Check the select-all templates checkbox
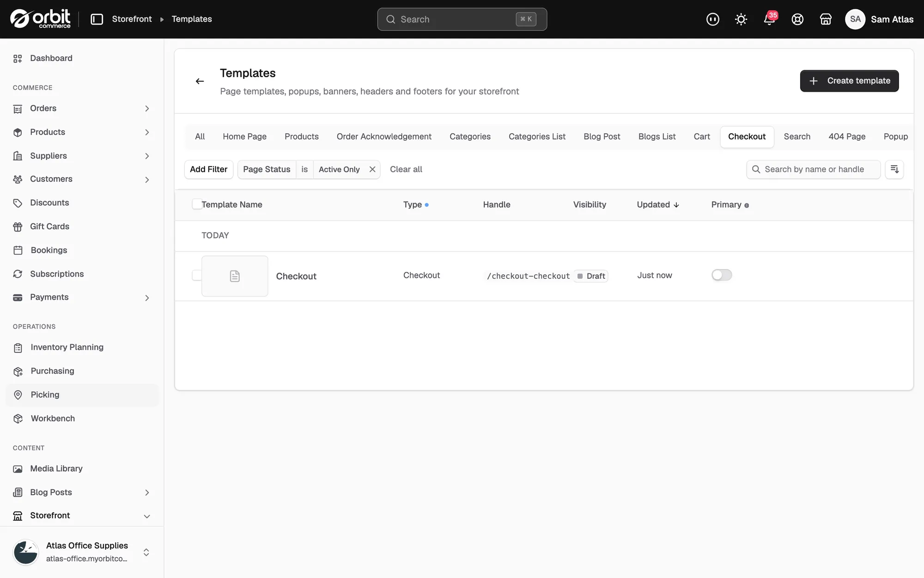The image size is (924, 578). (x=197, y=204)
